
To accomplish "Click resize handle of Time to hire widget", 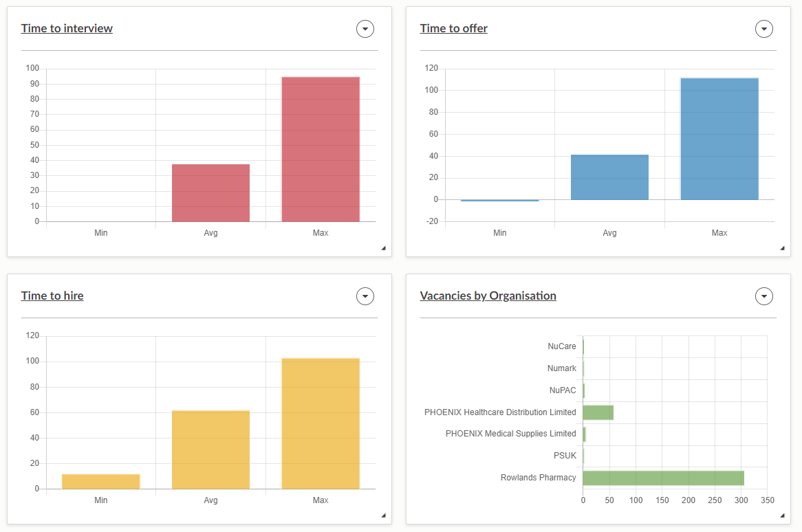I will [383, 516].
